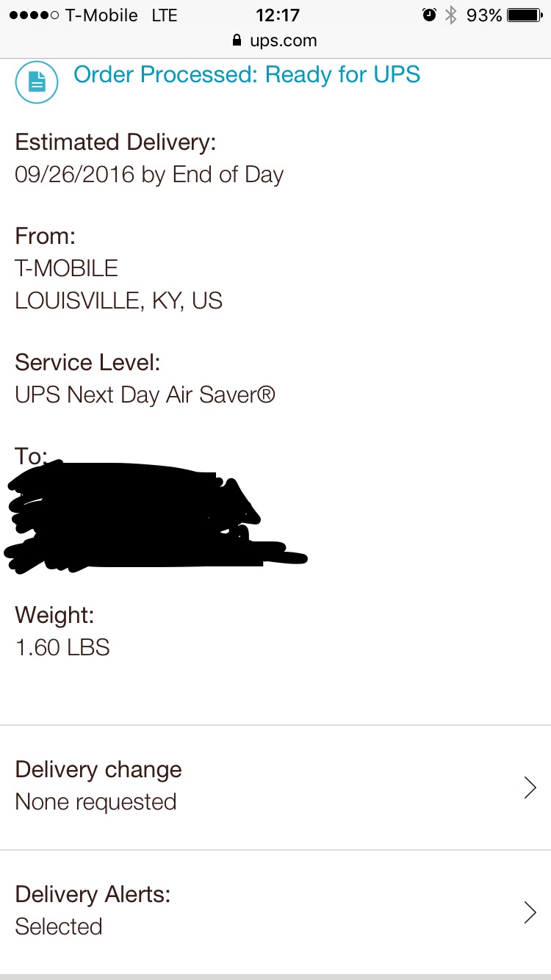The image size is (551, 980).
Task: Tap the LTE network indicator
Action: [x=164, y=15]
